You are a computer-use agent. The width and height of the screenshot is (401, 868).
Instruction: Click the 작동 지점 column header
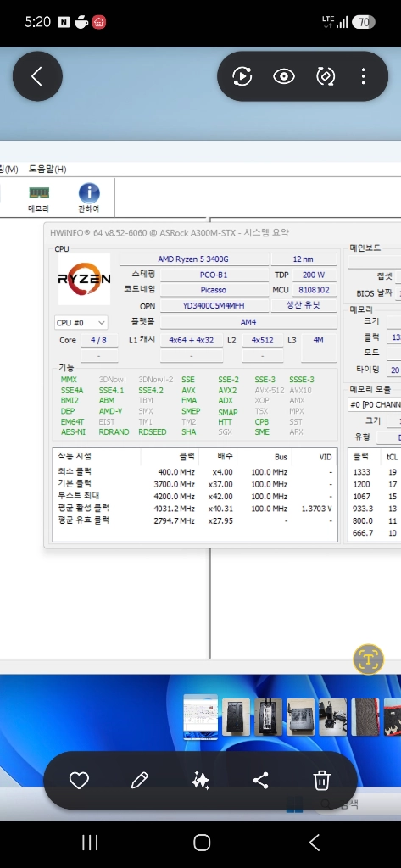click(x=75, y=456)
